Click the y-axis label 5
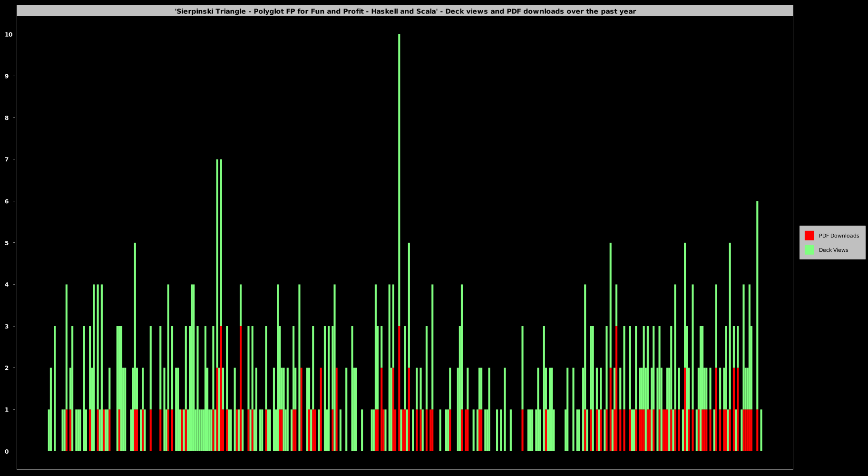 coord(7,243)
